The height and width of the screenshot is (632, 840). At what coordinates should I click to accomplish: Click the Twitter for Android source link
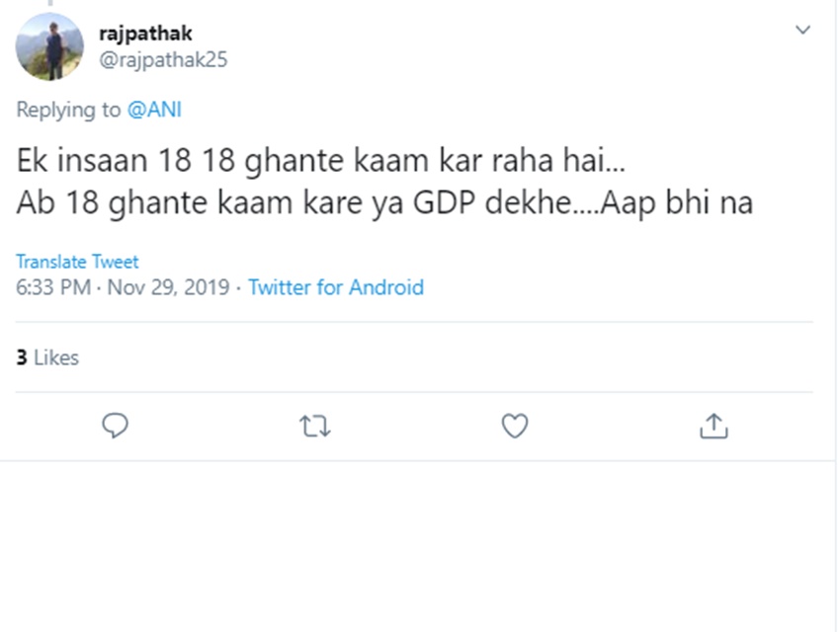(336, 287)
